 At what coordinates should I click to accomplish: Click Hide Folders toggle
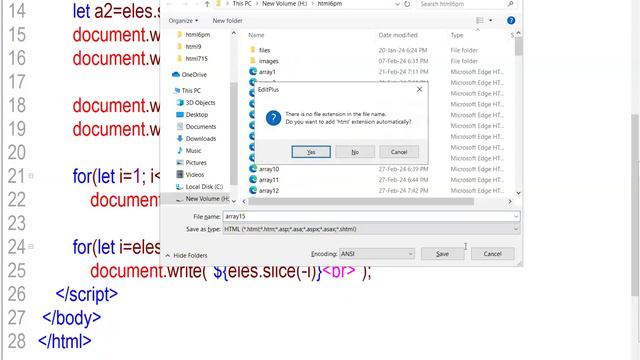(187, 256)
